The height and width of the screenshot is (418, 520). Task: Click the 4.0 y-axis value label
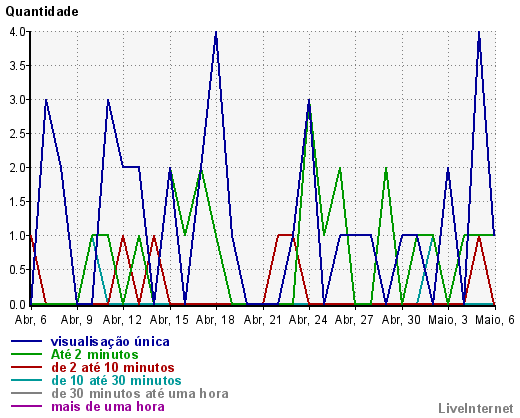[17, 32]
